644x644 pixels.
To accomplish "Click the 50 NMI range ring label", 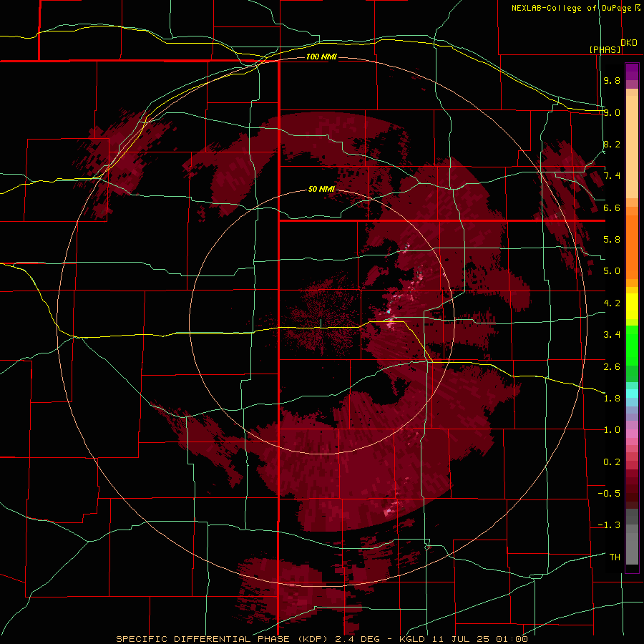I will tap(321, 189).
